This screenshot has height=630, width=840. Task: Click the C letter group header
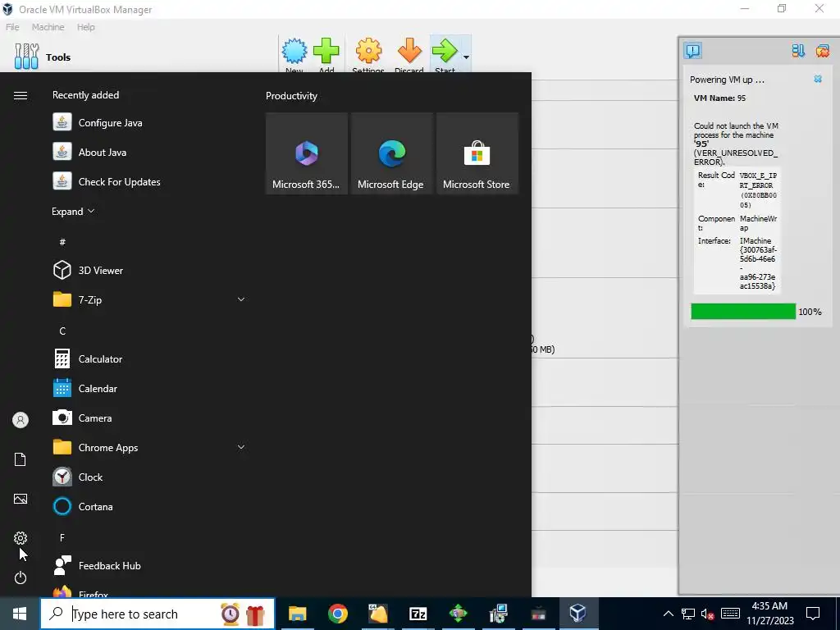pos(62,331)
